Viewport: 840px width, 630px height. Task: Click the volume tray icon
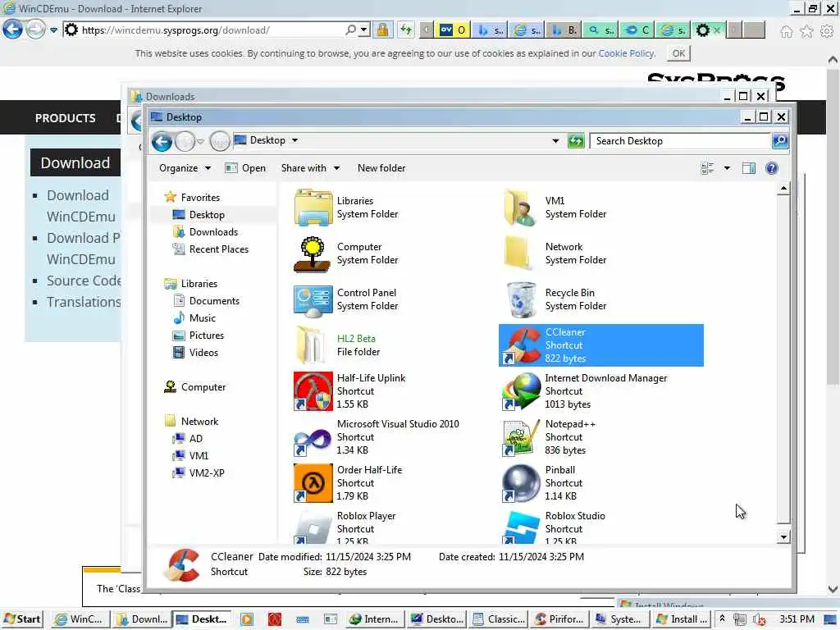[758, 619]
